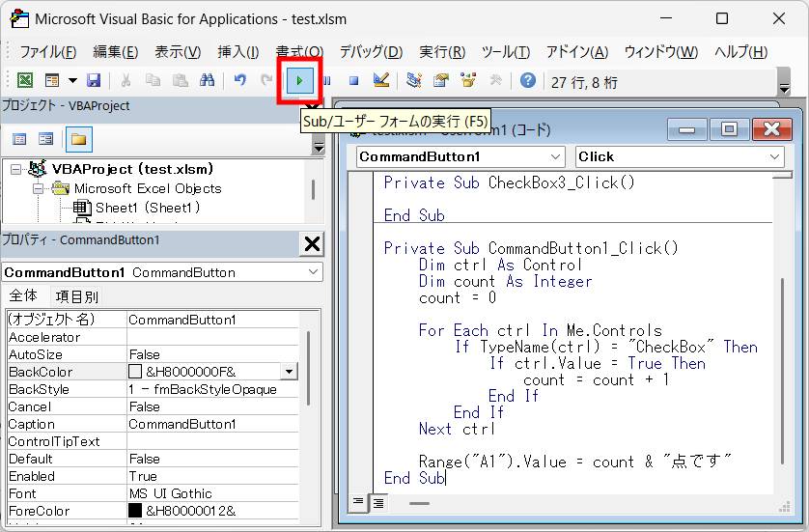Image resolution: width=809 pixels, height=532 pixels.
Task: Open the 編集(E) menu
Action: (x=116, y=51)
